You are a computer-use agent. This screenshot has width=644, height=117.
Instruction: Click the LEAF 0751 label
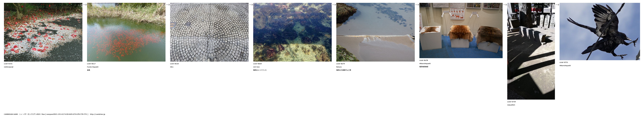pyautogui.click(x=564, y=62)
